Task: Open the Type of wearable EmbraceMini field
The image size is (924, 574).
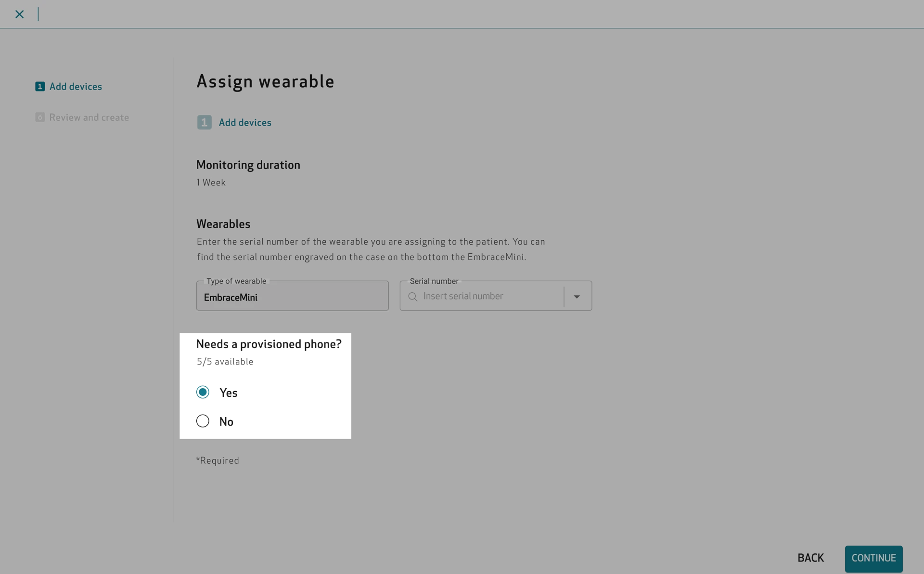Action: 292,296
